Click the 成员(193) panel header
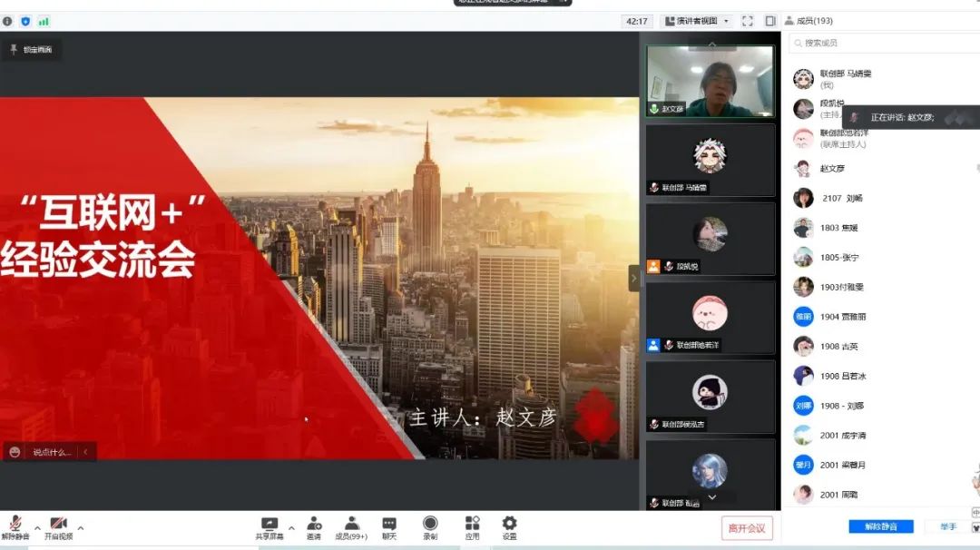Viewport: 980px width, 550px height. 808,21
